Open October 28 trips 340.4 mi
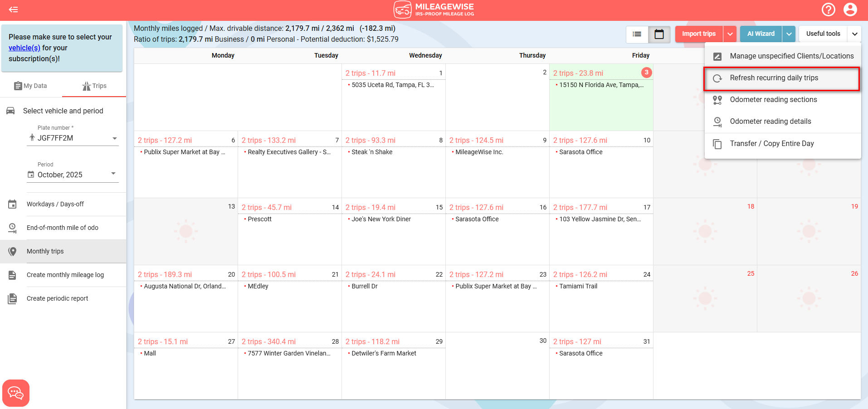Image resolution: width=868 pixels, height=409 pixels. coord(268,341)
